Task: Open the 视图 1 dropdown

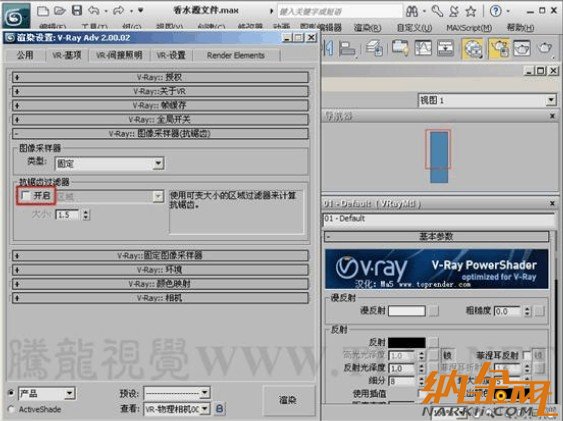Action: (x=487, y=100)
